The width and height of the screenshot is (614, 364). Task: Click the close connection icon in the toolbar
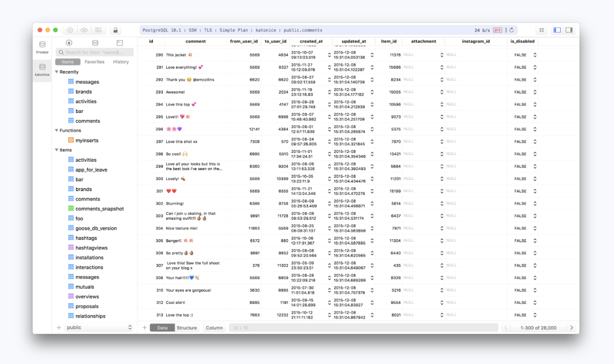tap(70, 30)
